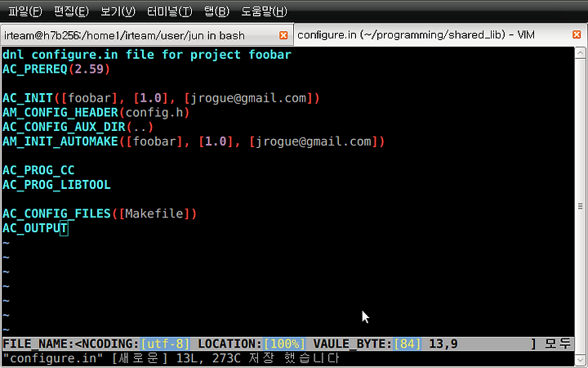Click the "configure.in" 13L, 273C saved message

(x=171, y=358)
